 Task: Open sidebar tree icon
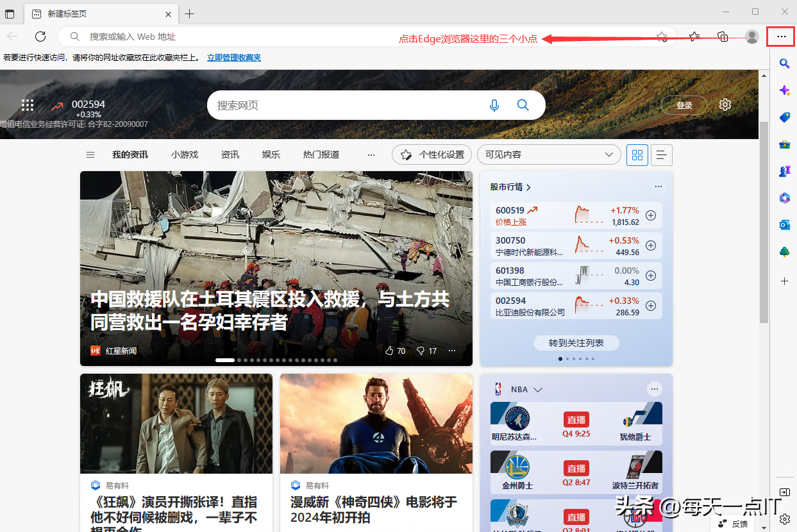coord(784,251)
